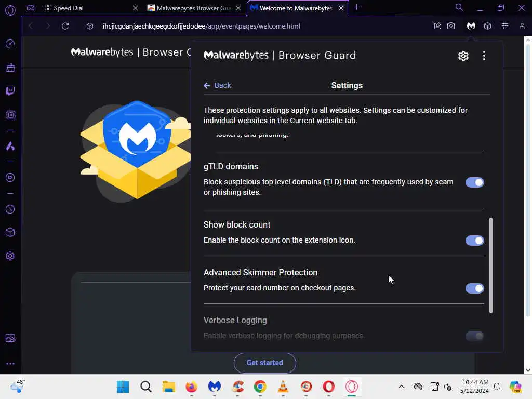This screenshot has width=532, height=399.
Task: Close the Malwarebytes Browser Guard tab
Action: click(x=238, y=8)
